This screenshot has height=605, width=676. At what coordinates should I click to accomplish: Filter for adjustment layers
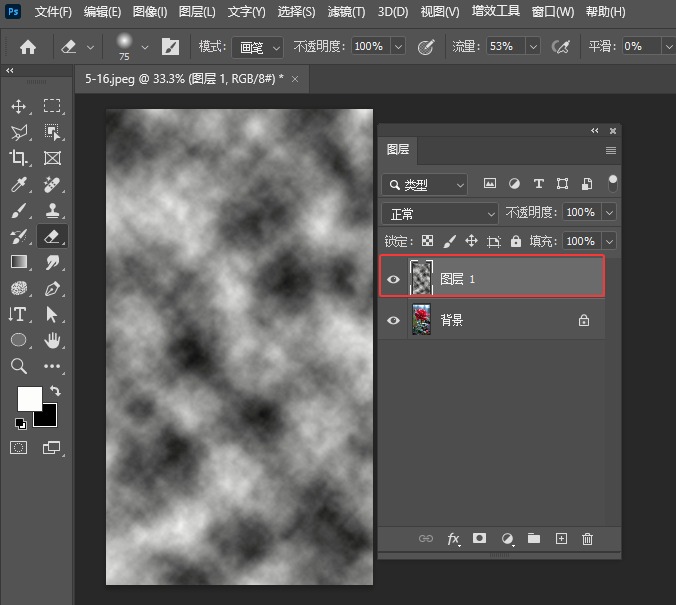514,184
